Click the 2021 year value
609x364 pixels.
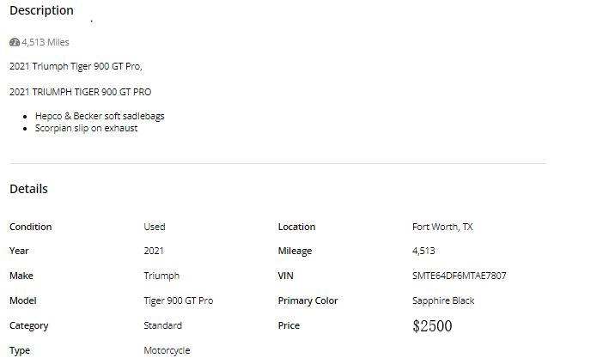tap(154, 251)
